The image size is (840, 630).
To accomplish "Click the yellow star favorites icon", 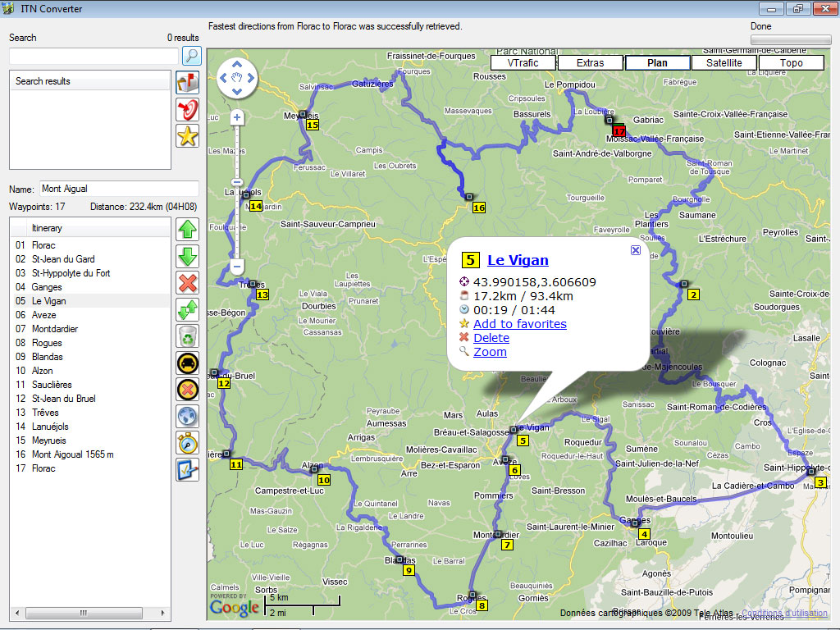I will coord(188,136).
